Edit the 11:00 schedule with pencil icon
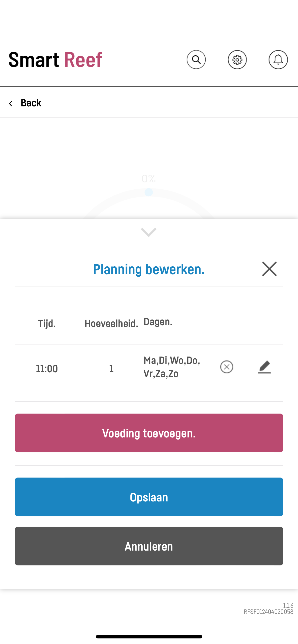Image resolution: width=298 pixels, height=644 pixels. click(x=264, y=367)
